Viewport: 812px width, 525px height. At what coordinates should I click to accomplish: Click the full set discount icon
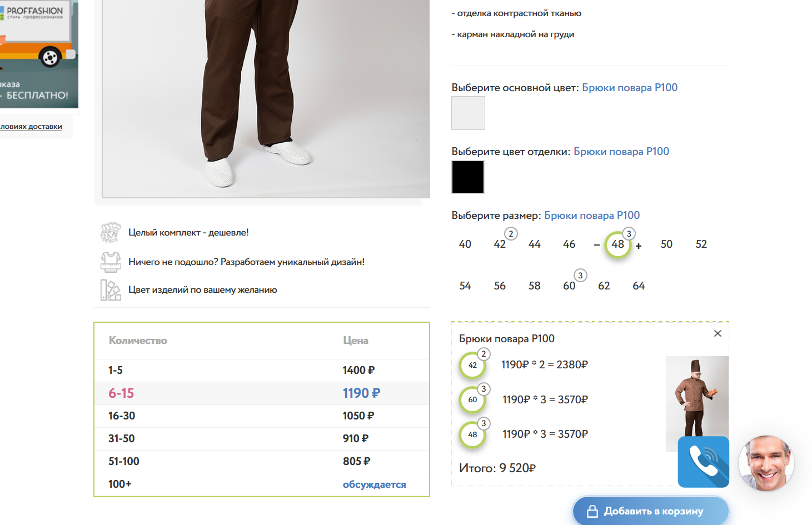coord(111,233)
